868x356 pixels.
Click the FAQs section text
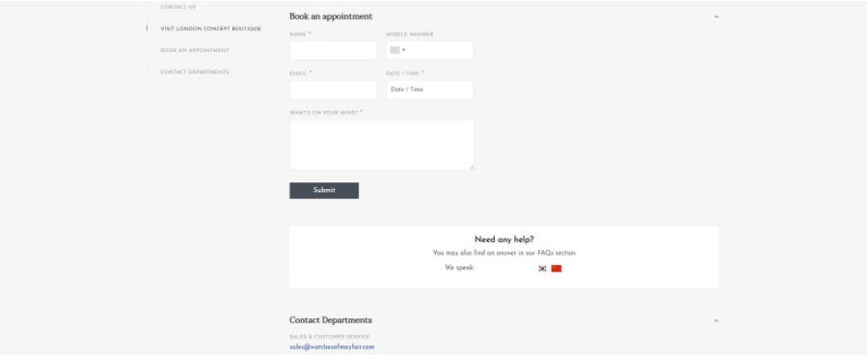(x=556, y=253)
